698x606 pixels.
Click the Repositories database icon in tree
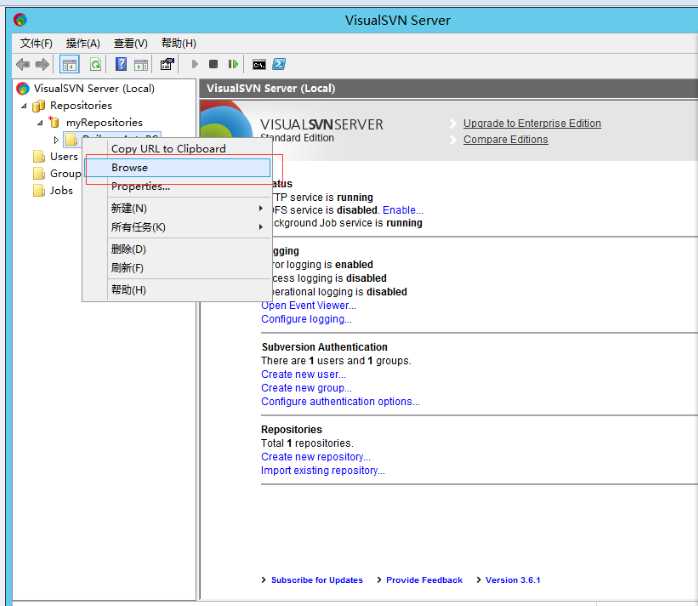point(39,106)
